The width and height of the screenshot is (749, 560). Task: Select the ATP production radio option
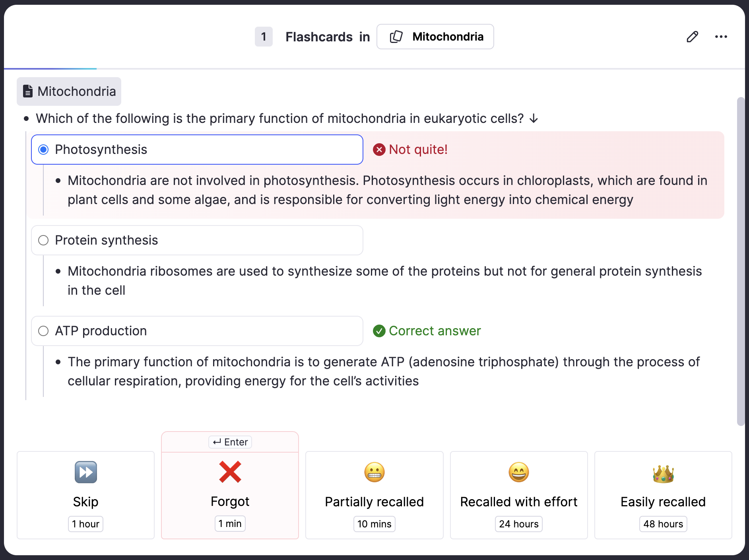[x=43, y=331]
